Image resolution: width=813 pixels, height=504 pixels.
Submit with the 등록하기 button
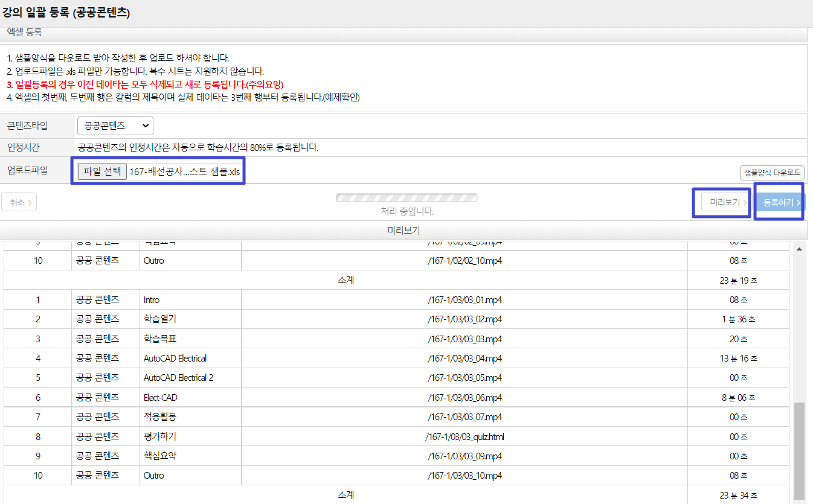(782, 202)
